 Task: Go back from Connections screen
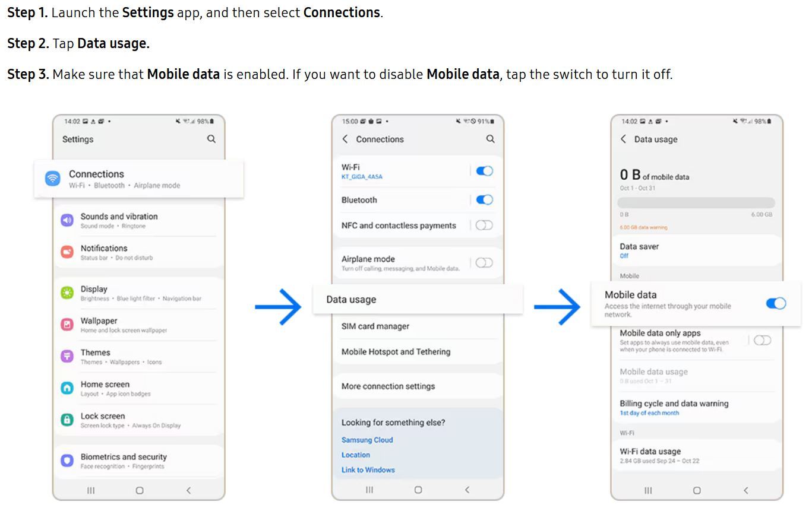click(x=345, y=139)
